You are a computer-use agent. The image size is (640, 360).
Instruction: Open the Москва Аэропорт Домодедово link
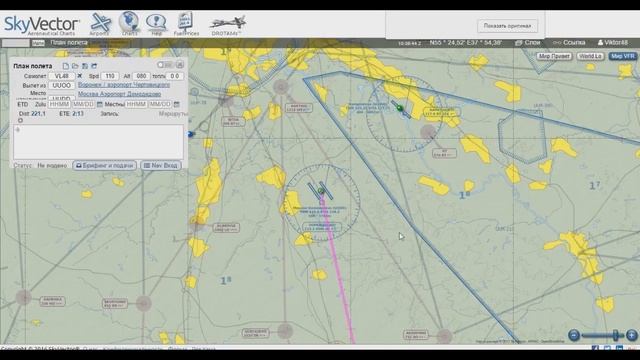pos(119,94)
